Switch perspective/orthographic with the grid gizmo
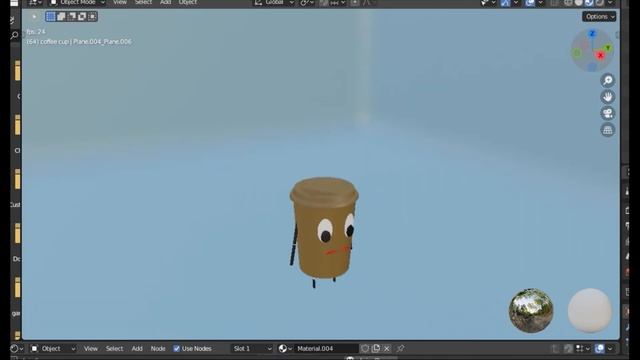The width and height of the screenshot is (640, 360). coord(607,130)
